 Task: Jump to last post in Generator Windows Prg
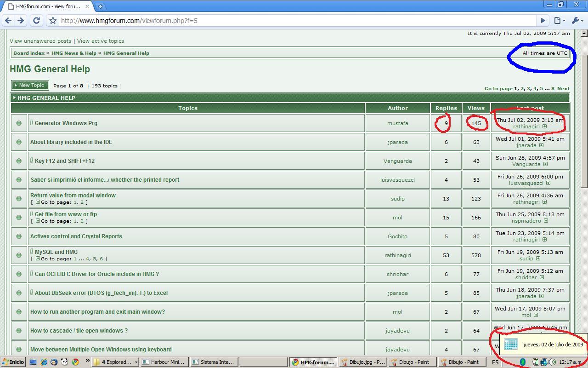coord(544,126)
